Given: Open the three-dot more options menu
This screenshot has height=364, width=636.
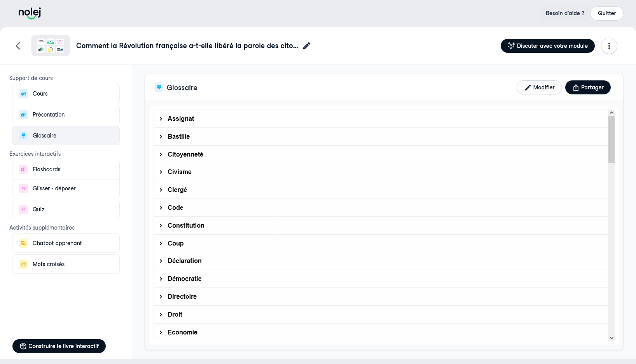Looking at the screenshot, I should coord(609,46).
